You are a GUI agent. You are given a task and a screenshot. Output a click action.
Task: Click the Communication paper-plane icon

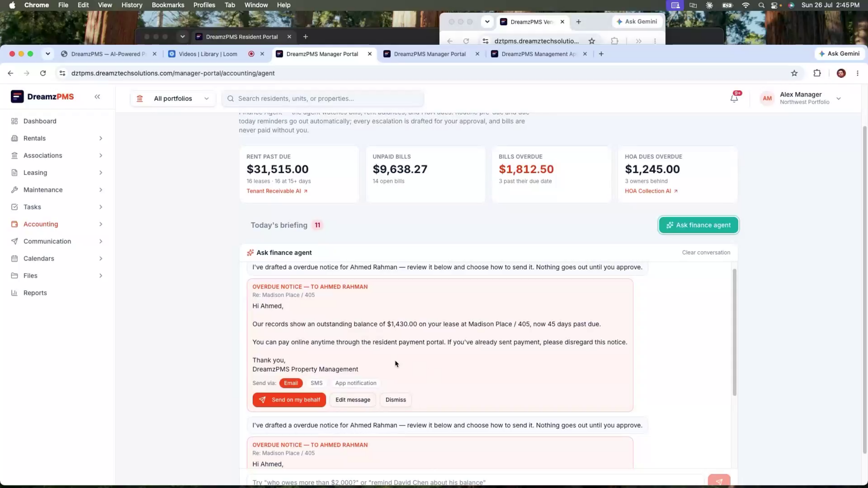click(x=14, y=241)
